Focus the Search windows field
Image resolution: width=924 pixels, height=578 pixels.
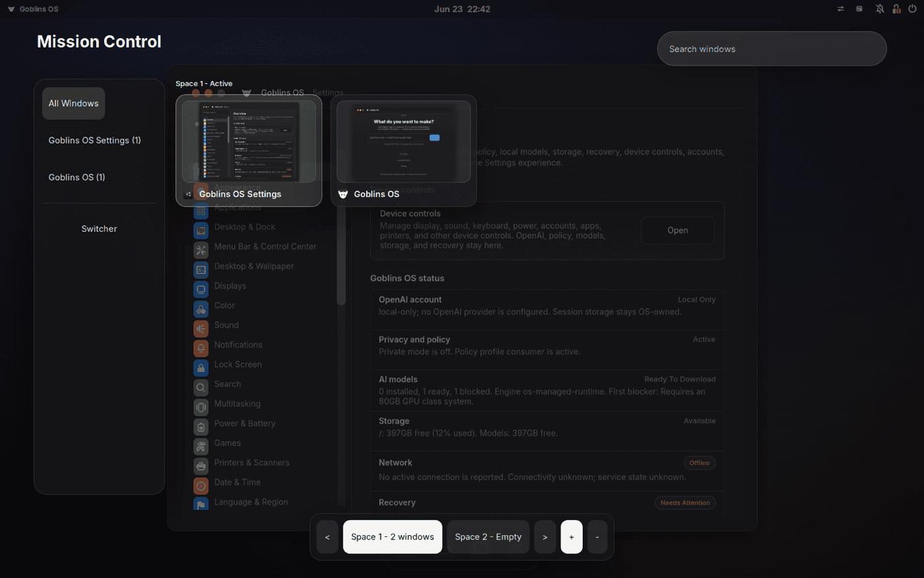[772, 49]
